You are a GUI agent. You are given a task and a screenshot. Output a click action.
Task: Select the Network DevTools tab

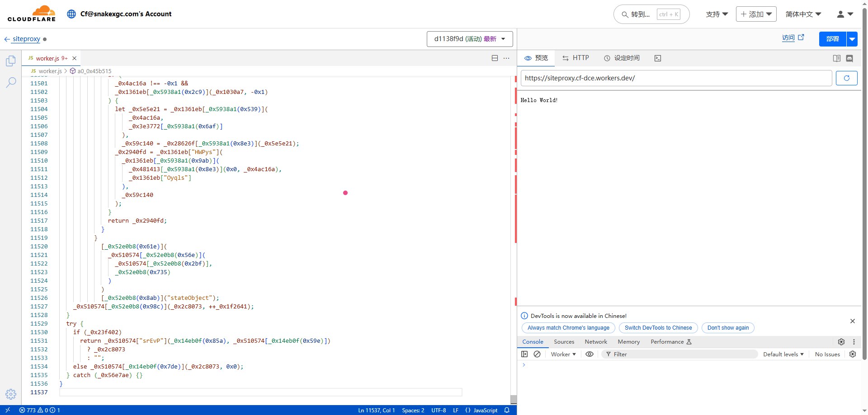point(596,342)
